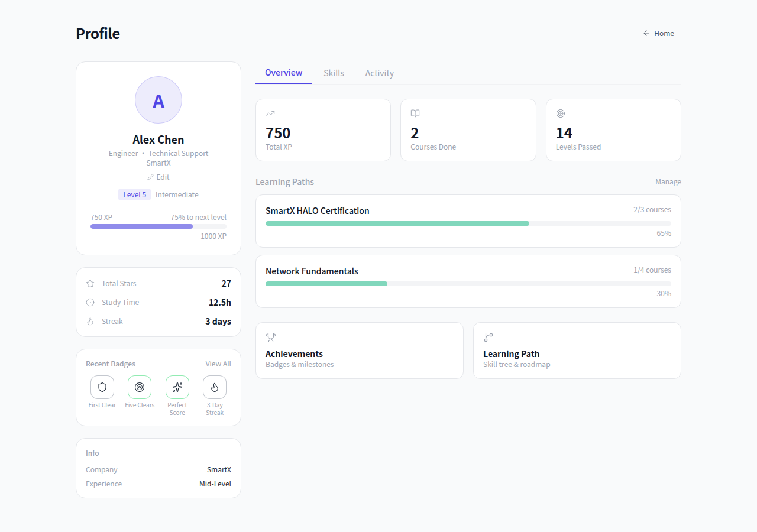The width and height of the screenshot is (757, 532).
Task: Open the Network Fundamentals learning path card
Action: (x=468, y=281)
